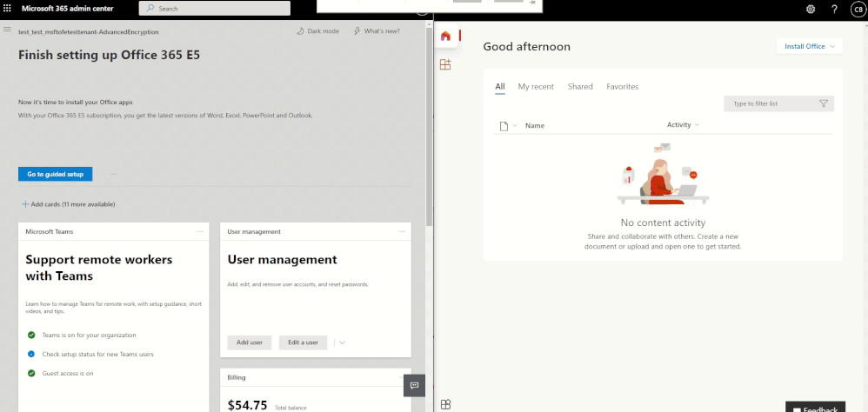Click the Office Home icon
868x412 pixels.
tap(445, 36)
